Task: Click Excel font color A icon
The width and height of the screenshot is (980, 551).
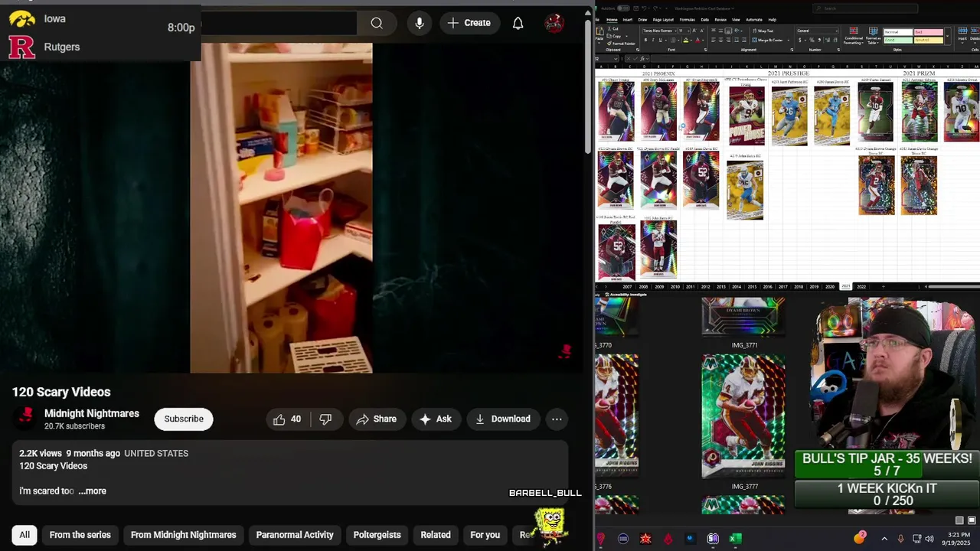Action: 697,40
